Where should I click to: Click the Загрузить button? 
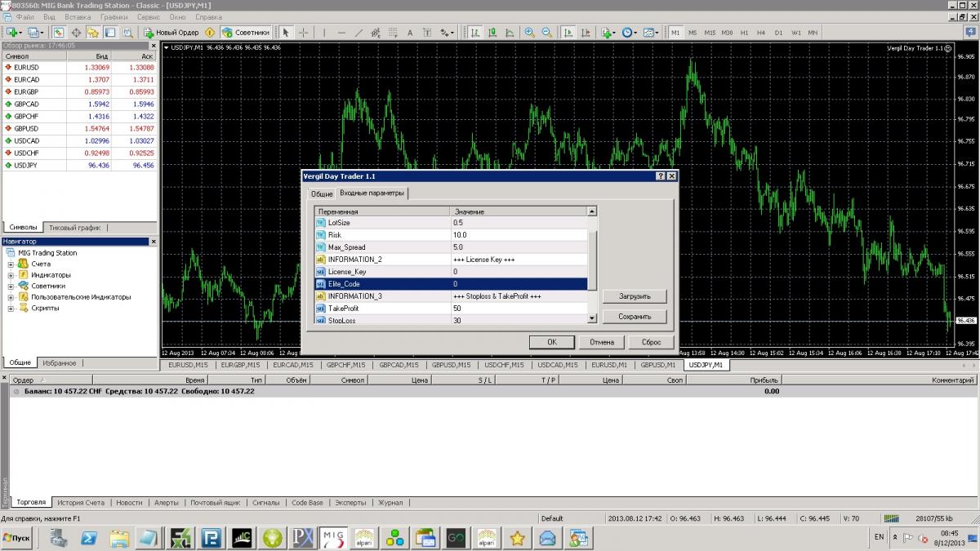coord(635,297)
